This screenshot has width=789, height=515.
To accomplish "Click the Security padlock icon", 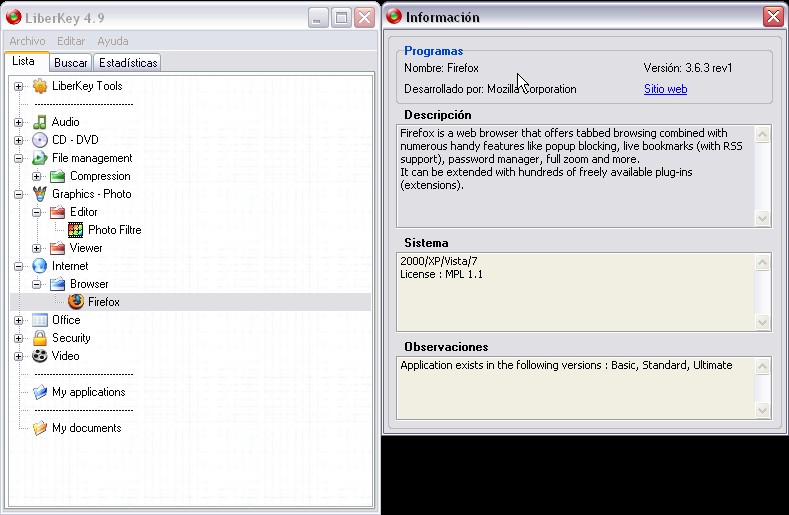I will click(40, 338).
